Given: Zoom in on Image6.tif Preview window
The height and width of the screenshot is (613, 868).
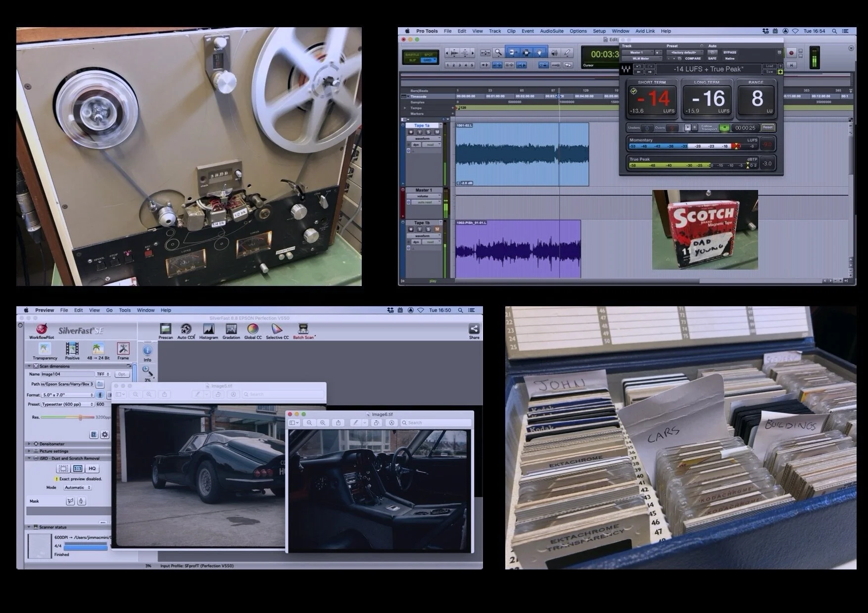Looking at the screenshot, I should (323, 423).
